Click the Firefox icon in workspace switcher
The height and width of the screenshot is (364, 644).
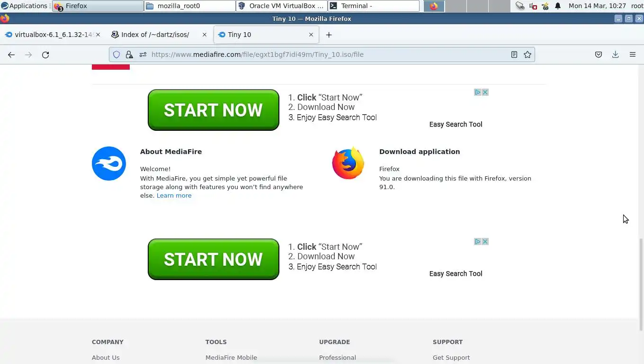(x=434, y=6)
